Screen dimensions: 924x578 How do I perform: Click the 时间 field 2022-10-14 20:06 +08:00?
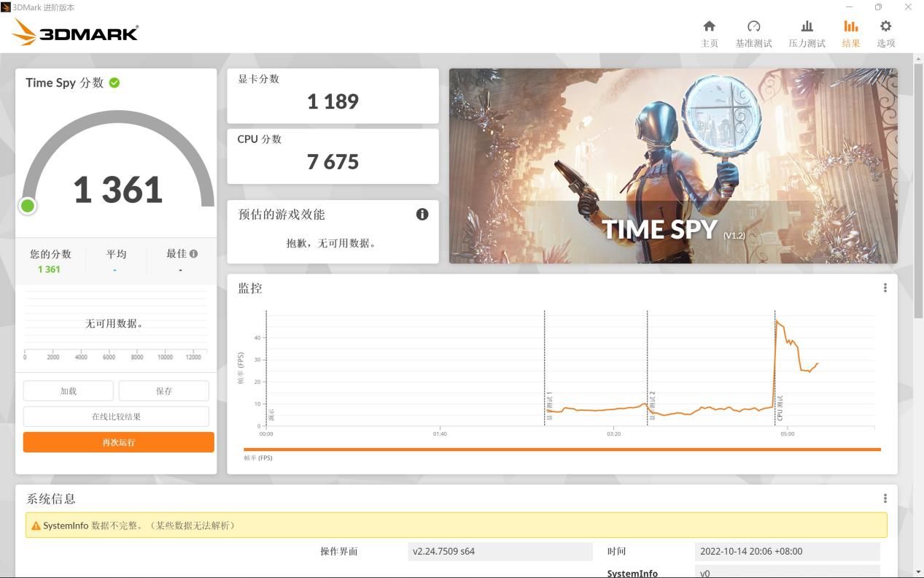pos(788,551)
